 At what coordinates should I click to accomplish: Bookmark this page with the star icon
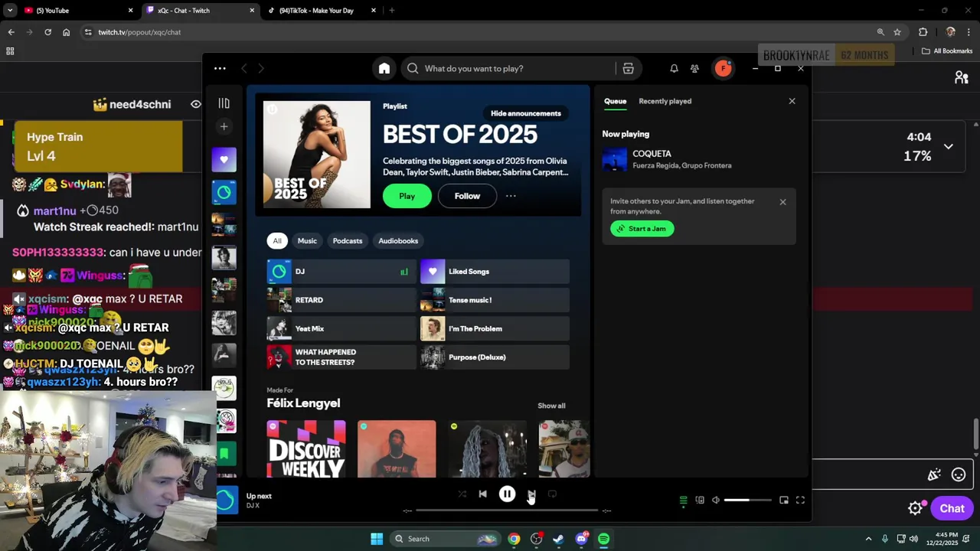pyautogui.click(x=897, y=32)
